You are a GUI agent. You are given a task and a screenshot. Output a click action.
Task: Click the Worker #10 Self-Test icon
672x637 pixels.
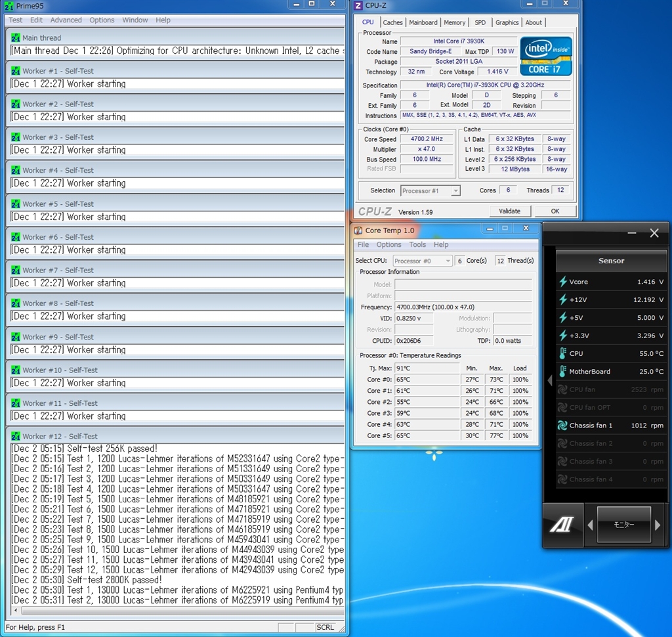[x=16, y=370]
